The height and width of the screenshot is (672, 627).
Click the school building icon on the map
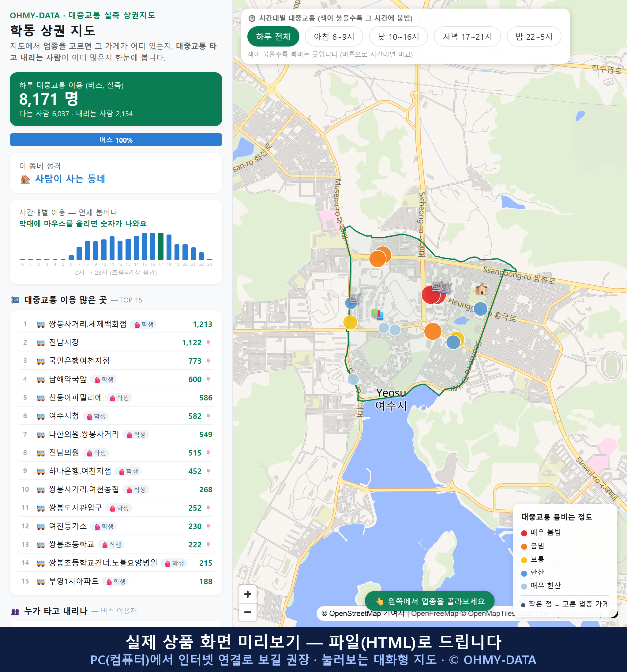click(x=482, y=289)
